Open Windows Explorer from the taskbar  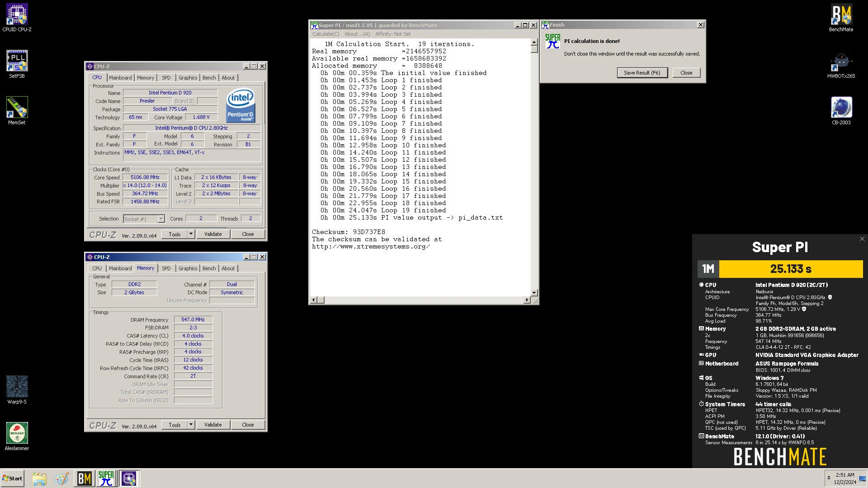coord(39,479)
